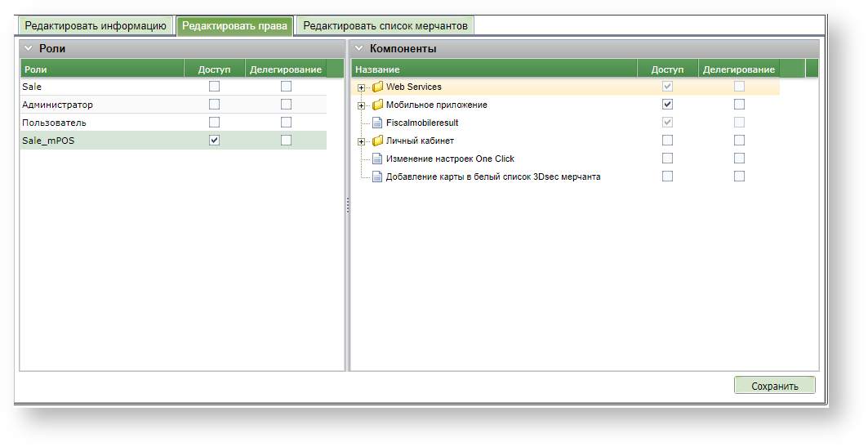The image size is (868, 447).
Task: Click the vertical splitter between the panels
Action: pyautogui.click(x=347, y=204)
